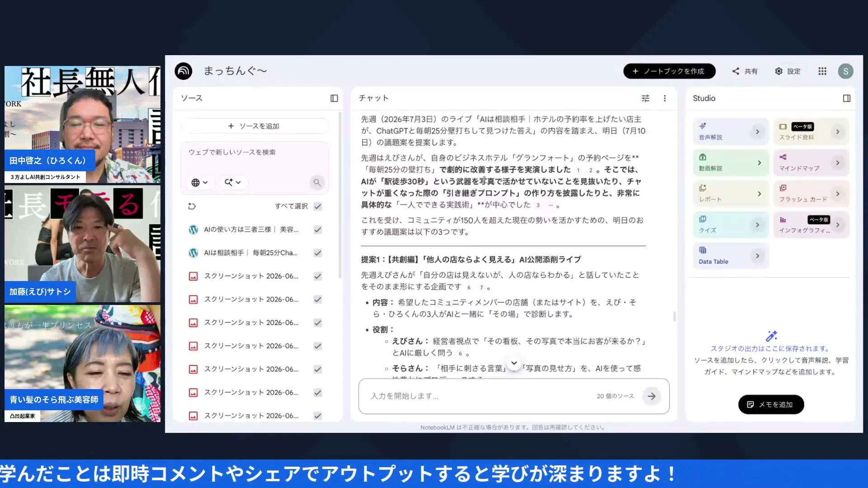Screen dimensions: 868x488
Task: Click the source list scrollbar
Action: (x=340, y=194)
